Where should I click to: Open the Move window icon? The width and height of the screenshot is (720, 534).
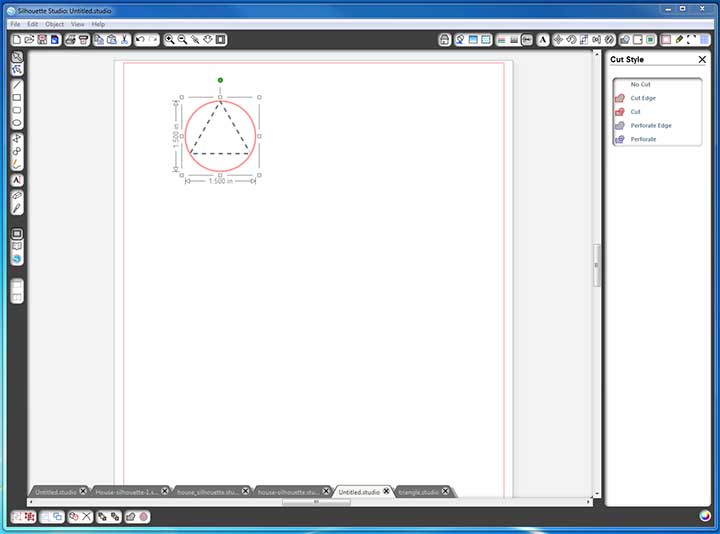pos(558,40)
